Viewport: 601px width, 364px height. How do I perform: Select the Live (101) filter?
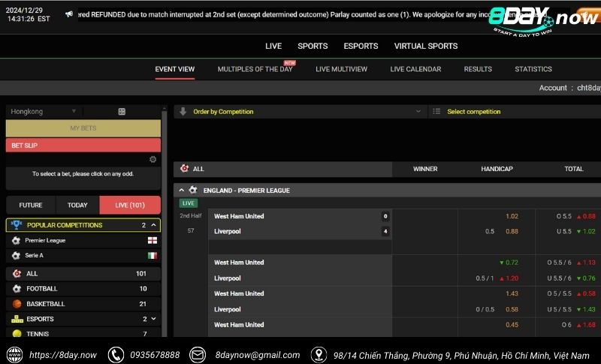pyautogui.click(x=130, y=205)
